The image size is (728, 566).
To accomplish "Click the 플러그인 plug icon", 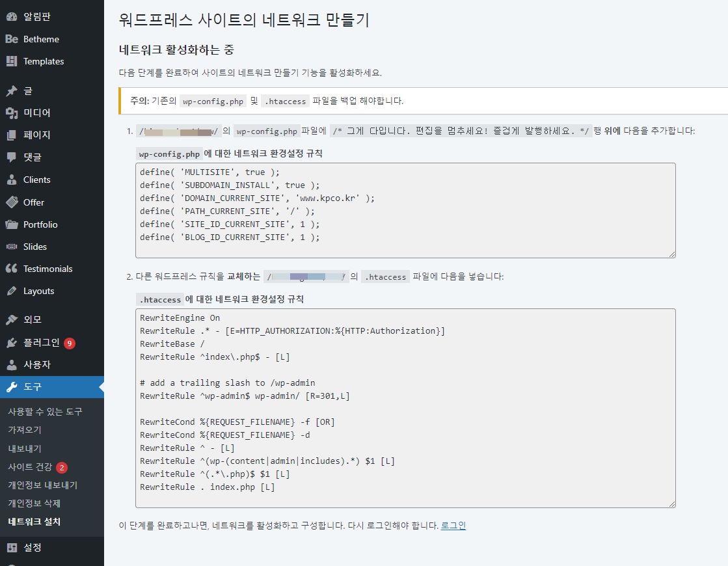I will click(12, 343).
